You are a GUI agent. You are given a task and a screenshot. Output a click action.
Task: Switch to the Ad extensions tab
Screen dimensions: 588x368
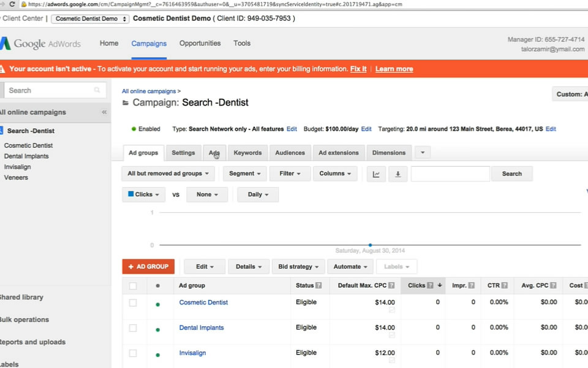pyautogui.click(x=339, y=153)
